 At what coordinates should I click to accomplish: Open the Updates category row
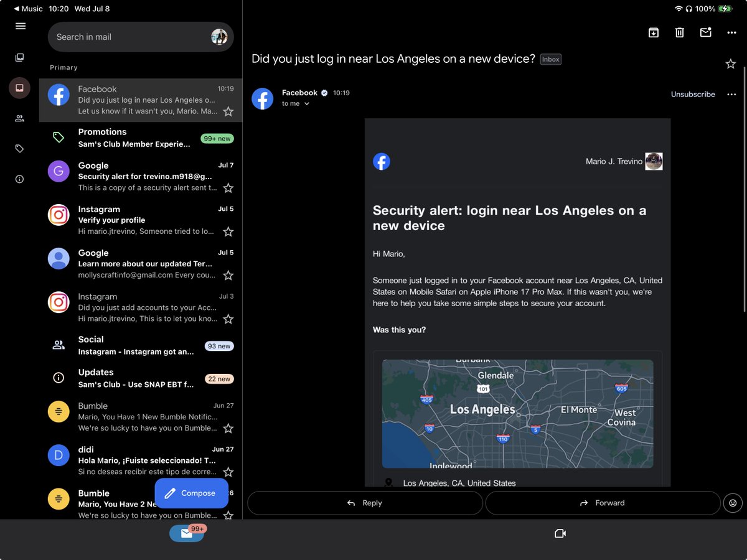(x=141, y=378)
